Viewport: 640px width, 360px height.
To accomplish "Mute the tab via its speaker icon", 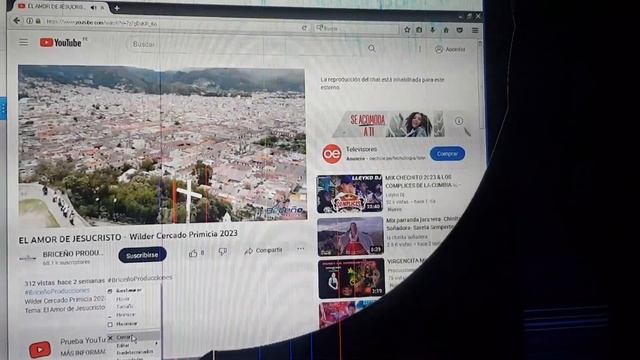I will 93,7.
